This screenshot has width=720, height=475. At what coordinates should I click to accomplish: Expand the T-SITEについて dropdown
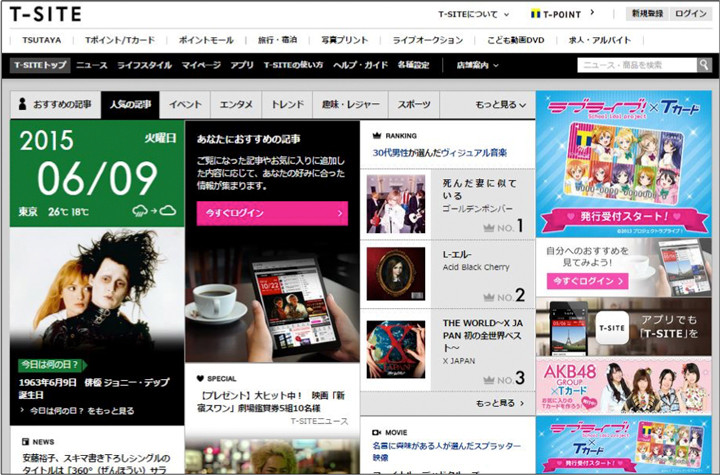(x=474, y=15)
